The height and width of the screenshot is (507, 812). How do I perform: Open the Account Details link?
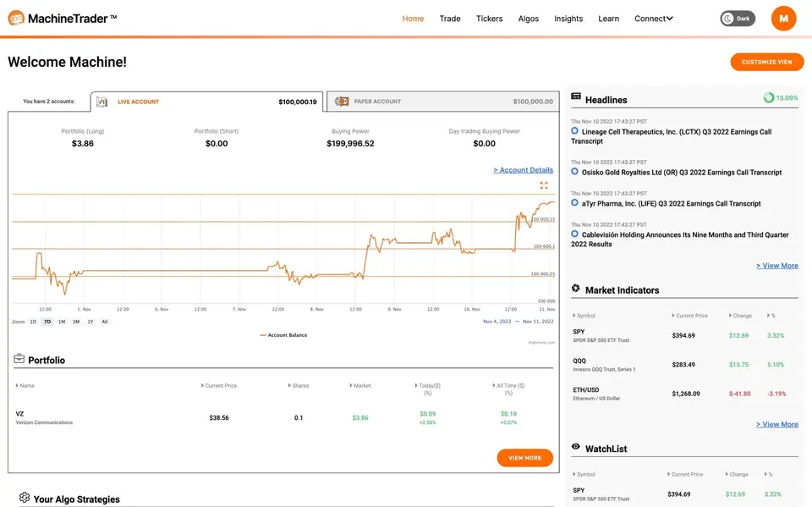click(523, 170)
